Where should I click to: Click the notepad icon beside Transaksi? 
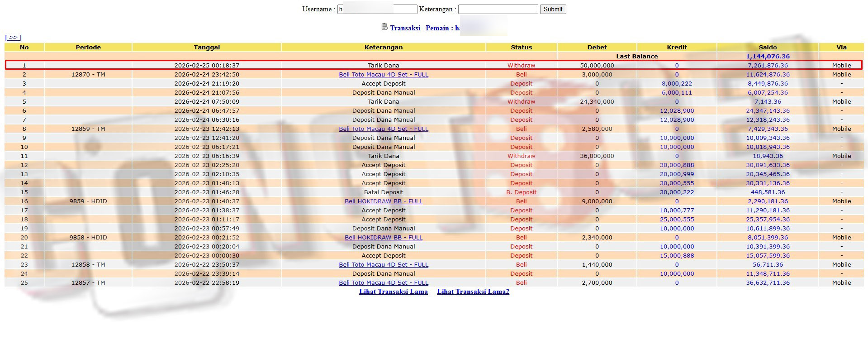(x=384, y=27)
